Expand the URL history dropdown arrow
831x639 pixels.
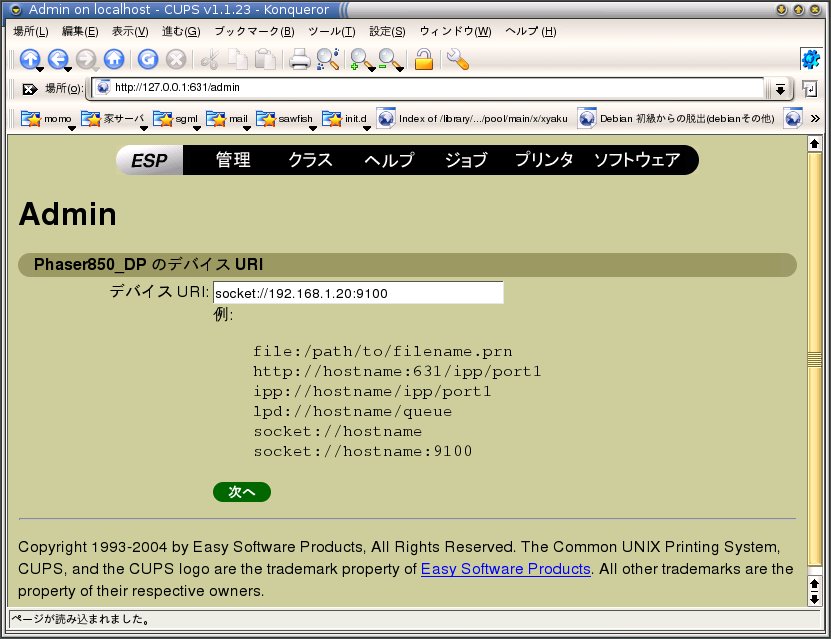[780, 89]
